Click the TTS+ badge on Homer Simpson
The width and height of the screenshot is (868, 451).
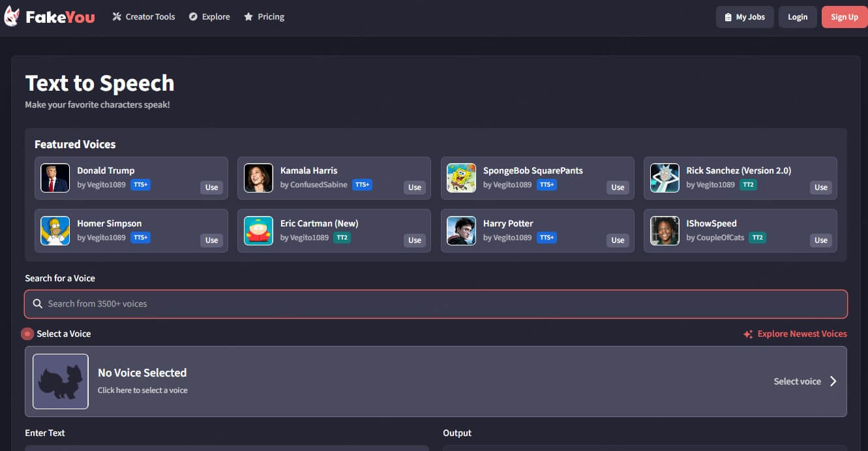pos(140,238)
